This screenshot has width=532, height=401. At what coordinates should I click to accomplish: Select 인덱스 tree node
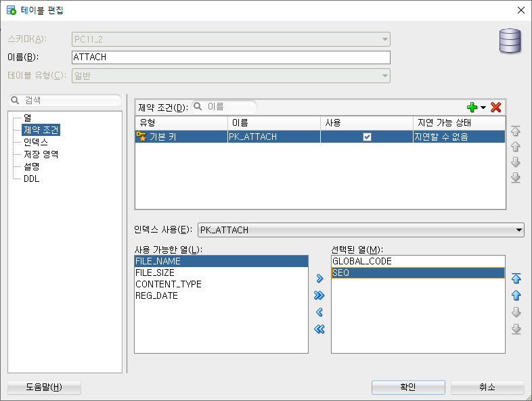(x=36, y=142)
